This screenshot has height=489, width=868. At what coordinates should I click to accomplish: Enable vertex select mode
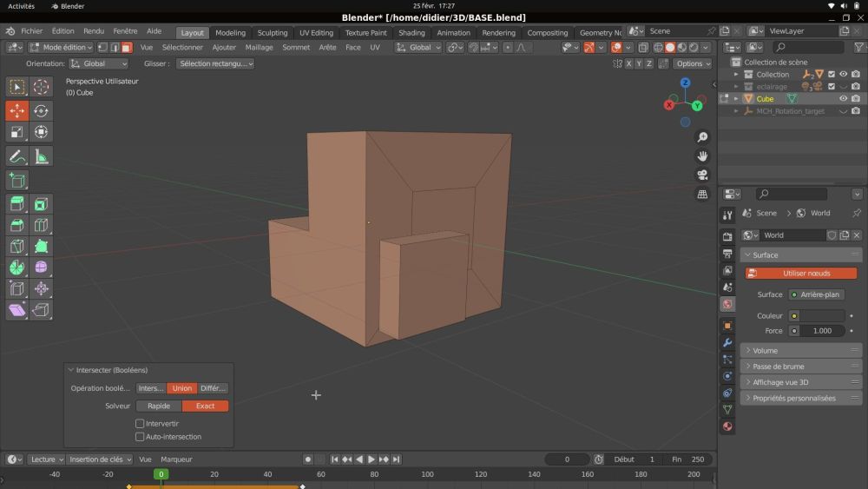103,48
